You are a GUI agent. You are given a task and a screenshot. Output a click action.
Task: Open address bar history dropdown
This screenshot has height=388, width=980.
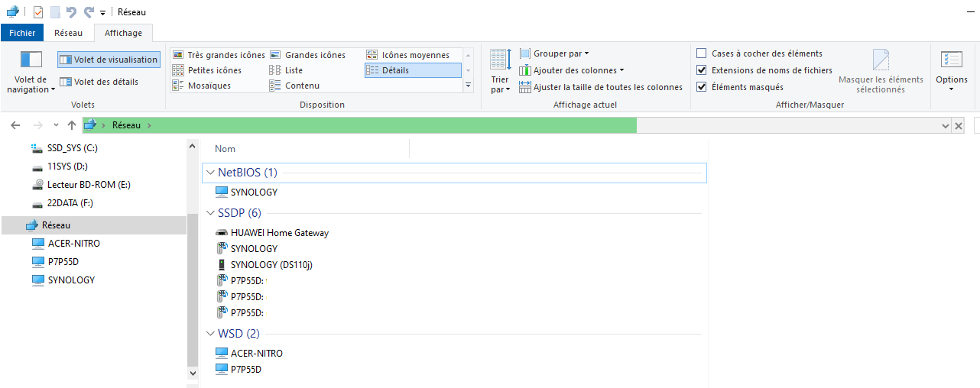point(946,125)
